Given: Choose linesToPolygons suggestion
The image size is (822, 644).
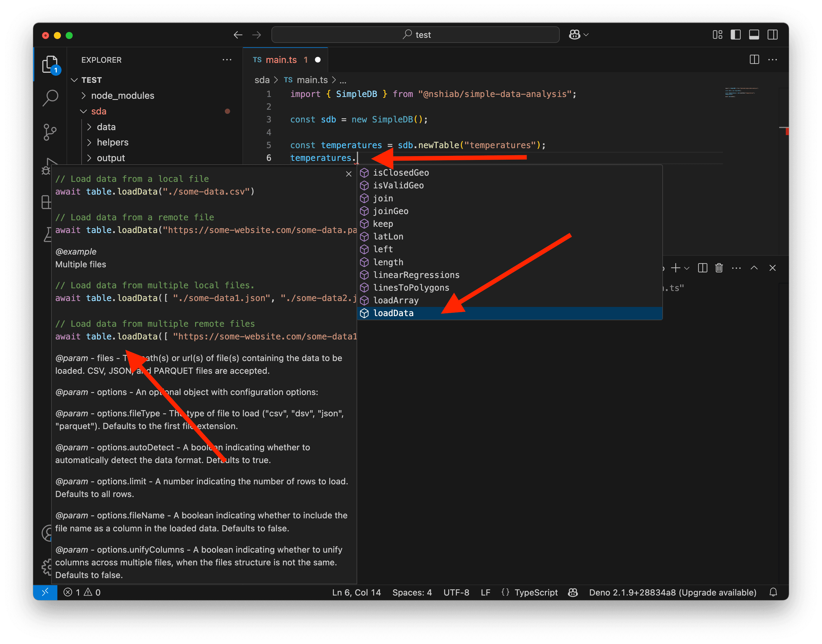Looking at the screenshot, I should point(509,288).
